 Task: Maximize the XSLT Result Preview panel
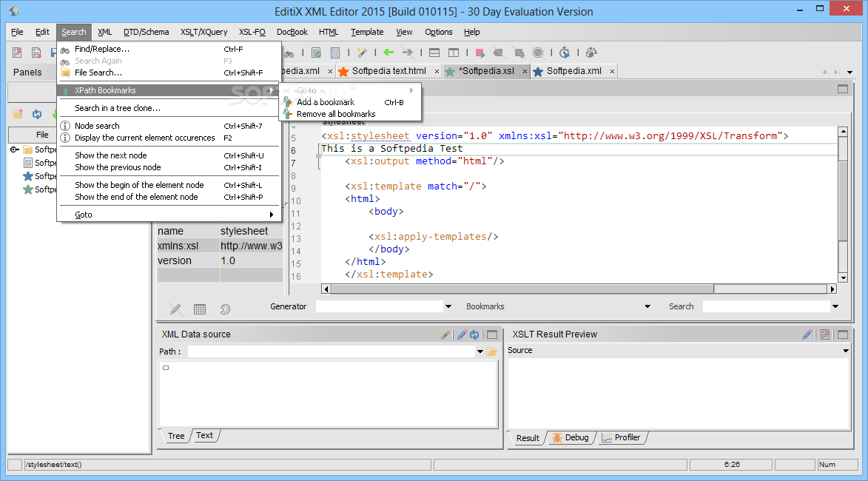point(843,334)
